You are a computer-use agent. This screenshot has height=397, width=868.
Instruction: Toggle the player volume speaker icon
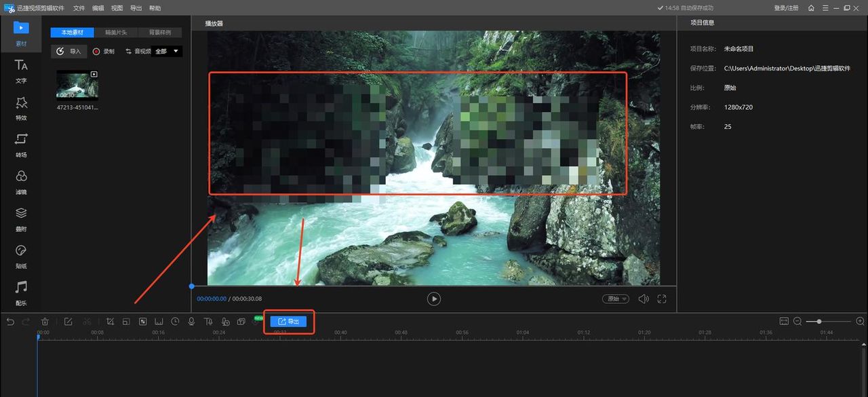coord(644,299)
